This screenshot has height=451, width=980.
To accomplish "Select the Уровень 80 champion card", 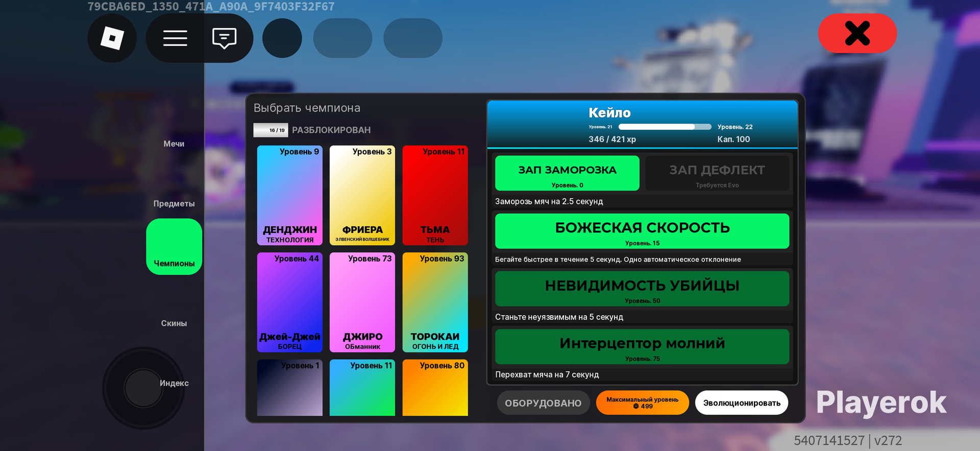I will point(435,388).
